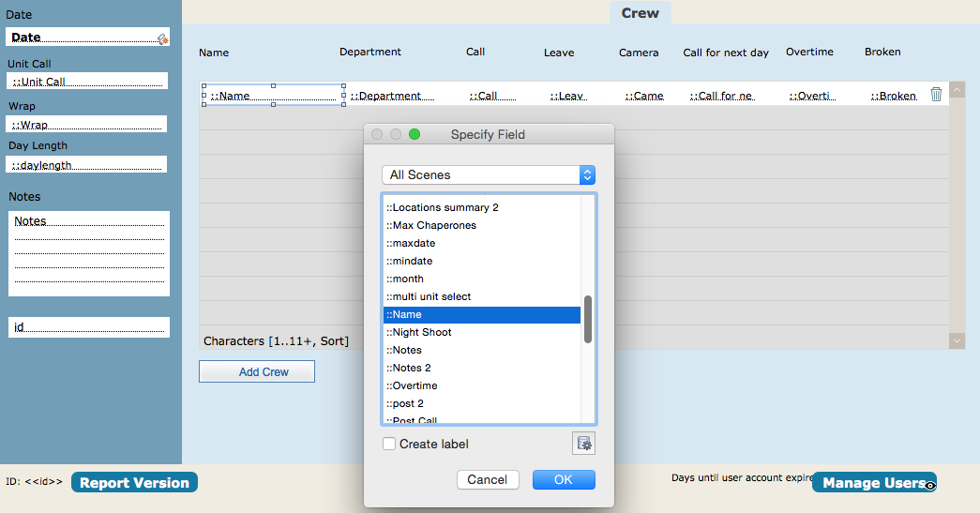Click the field list scrollbar thumb
The image size is (980, 513).
(x=587, y=319)
